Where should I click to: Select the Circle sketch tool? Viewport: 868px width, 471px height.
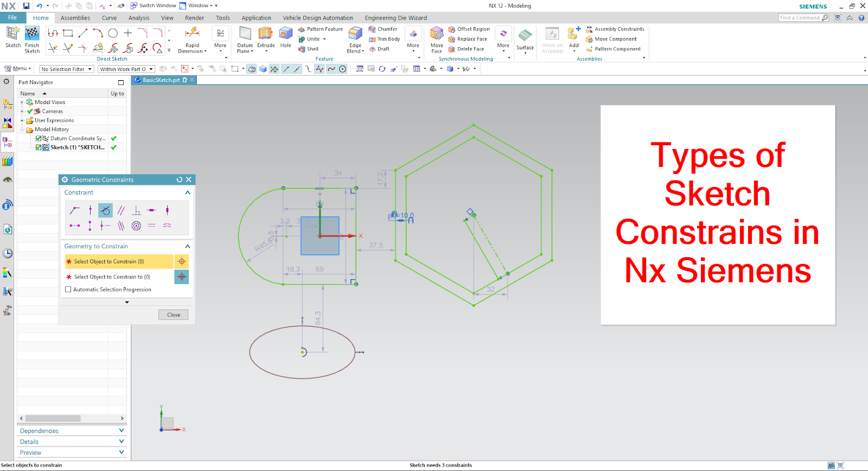(x=113, y=33)
